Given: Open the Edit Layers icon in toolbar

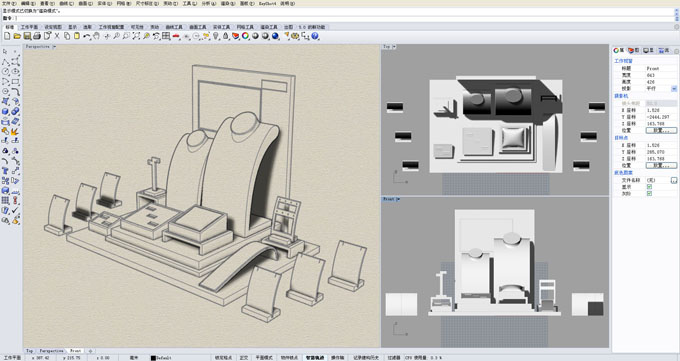Looking at the screenshot, I should pyautogui.click(x=235, y=36).
